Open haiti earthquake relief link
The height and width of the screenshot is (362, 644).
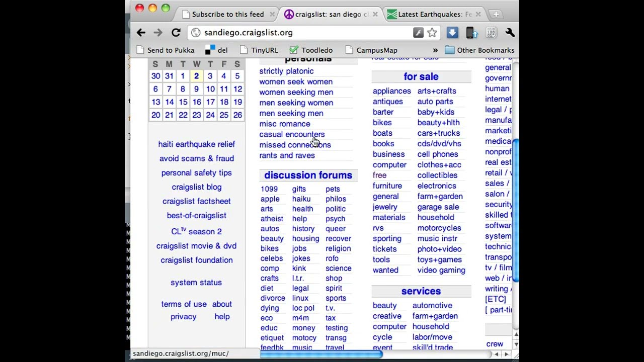pos(197,144)
